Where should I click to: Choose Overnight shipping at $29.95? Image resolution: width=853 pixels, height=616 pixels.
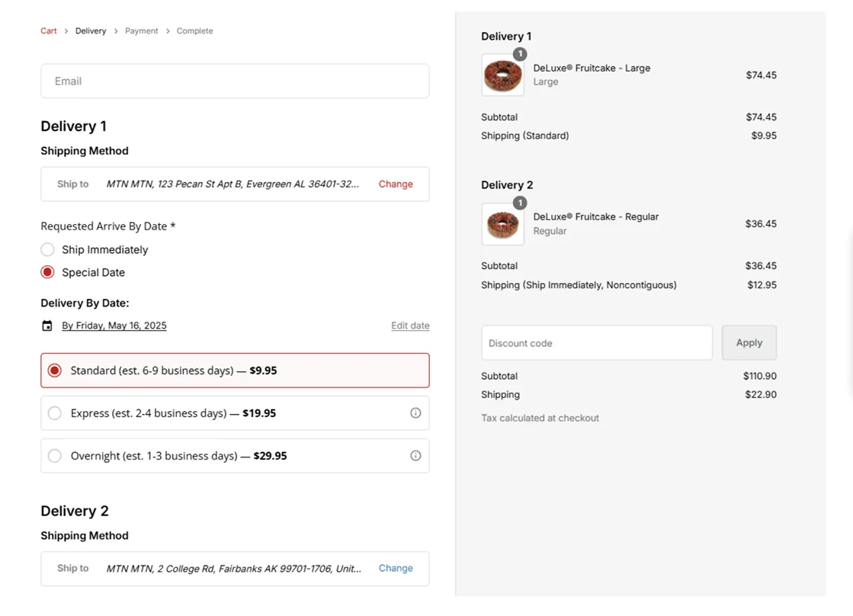(x=235, y=455)
